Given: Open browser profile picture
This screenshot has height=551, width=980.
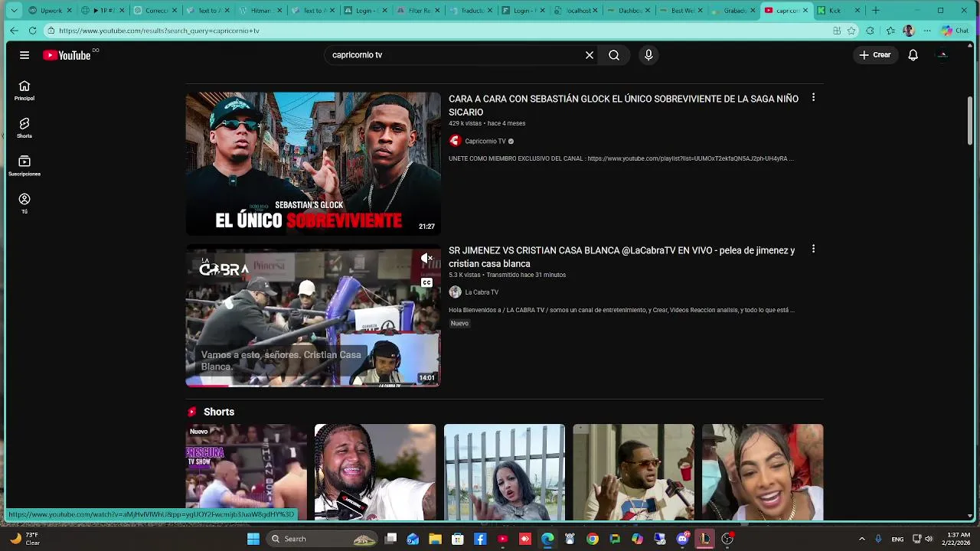Looking at the screenshot, I should click(x=909, y=31).
